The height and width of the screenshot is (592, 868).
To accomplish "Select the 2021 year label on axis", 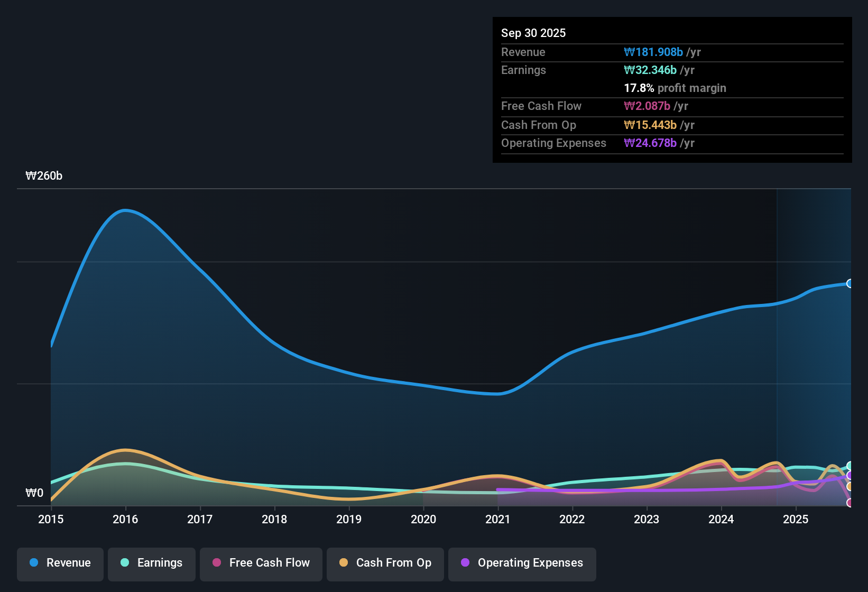I will click(x=498, y=520).
